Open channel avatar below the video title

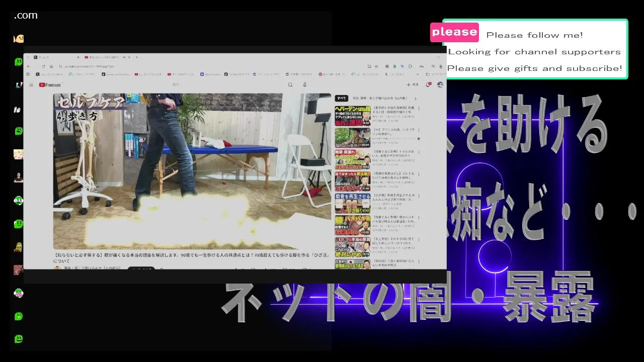pos(57,268)
